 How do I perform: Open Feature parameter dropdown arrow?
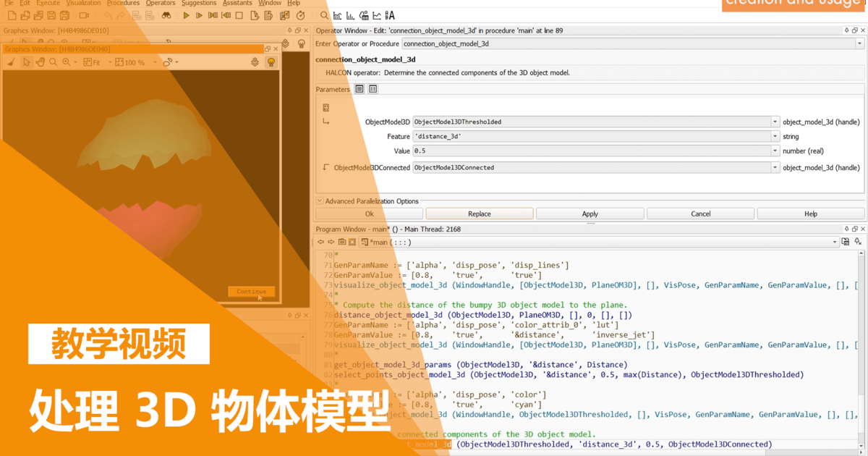[775, 136]
